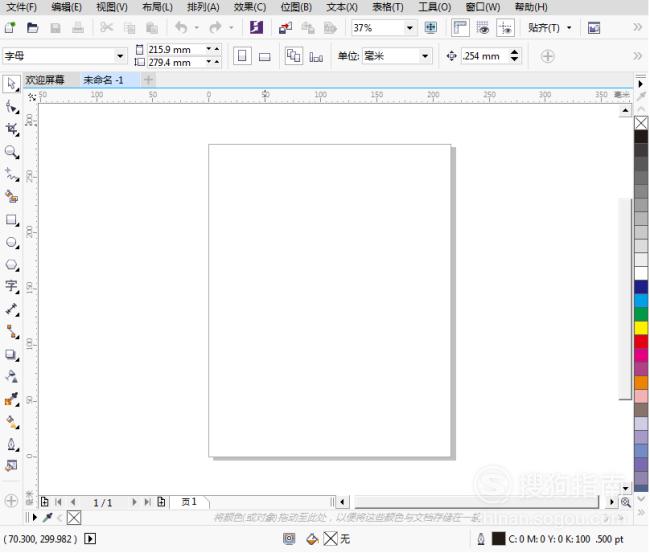Select the Interactive Fill tool
650x553 pixels.
[12, 422]
